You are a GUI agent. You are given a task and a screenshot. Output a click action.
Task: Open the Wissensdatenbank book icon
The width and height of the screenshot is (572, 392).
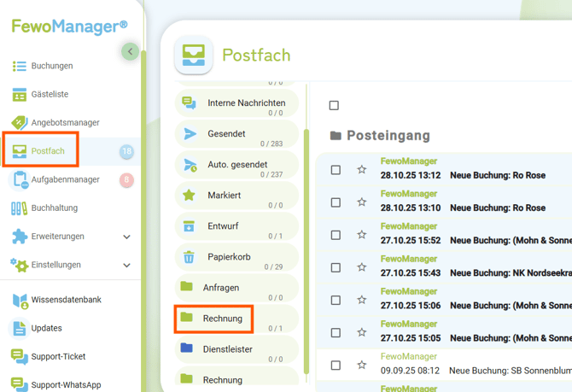pyautogui.click(x=20, y=301)
